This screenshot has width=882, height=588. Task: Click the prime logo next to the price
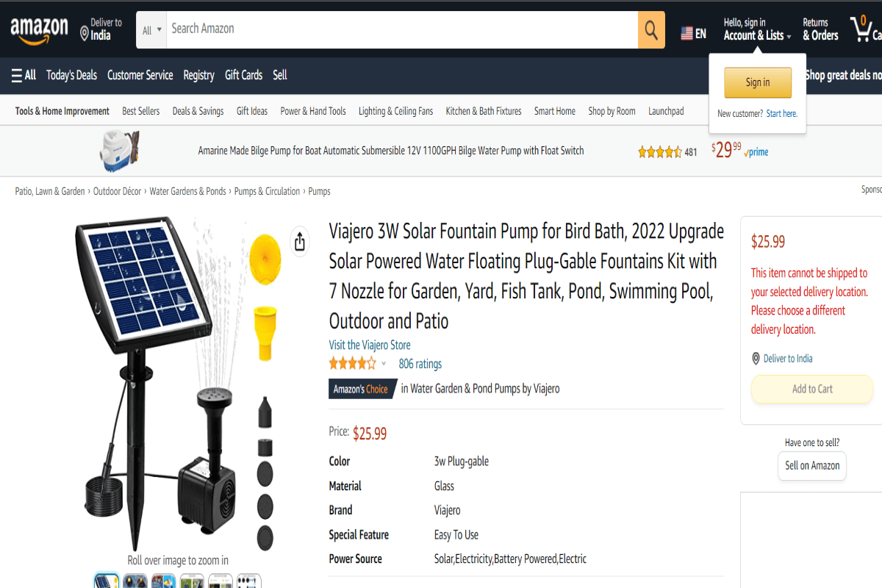pyautogui.click(x=755, y=152)
